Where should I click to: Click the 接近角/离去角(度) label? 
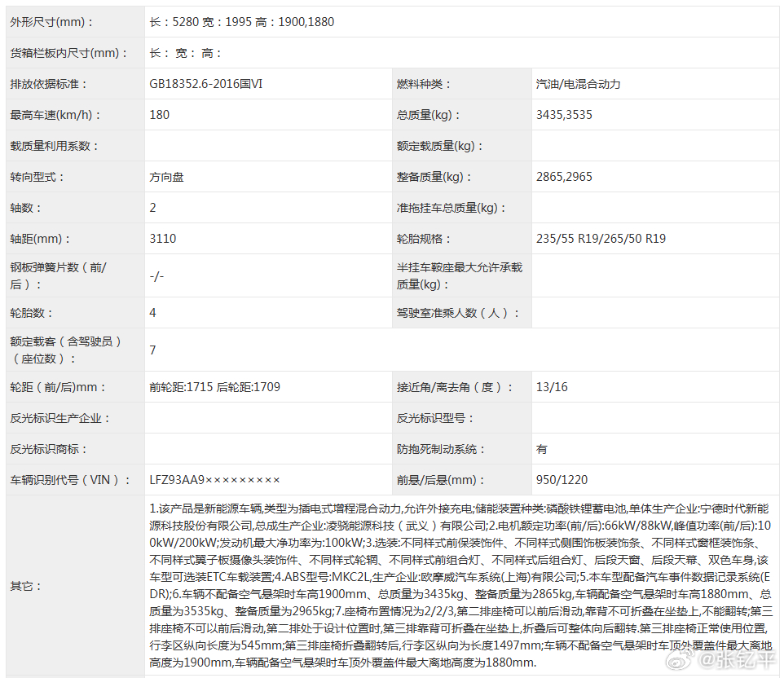[455, 387]
